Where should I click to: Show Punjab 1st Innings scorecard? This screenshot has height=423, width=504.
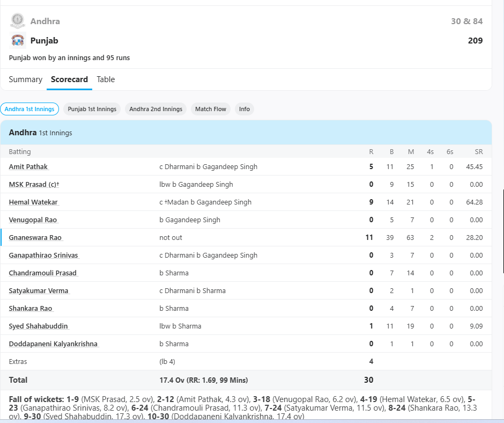pos(92,109)
